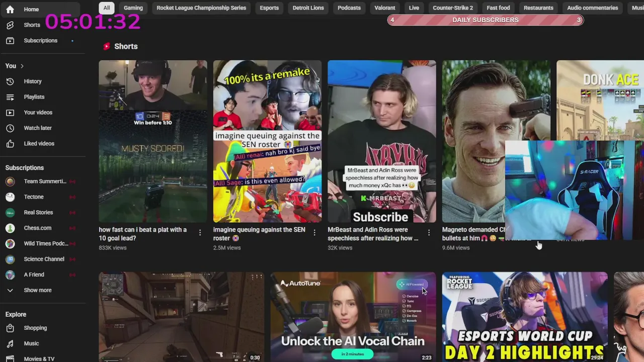Open options menu for SEN roster short
The image size is (644, 362).
click(x=314, y=232)
